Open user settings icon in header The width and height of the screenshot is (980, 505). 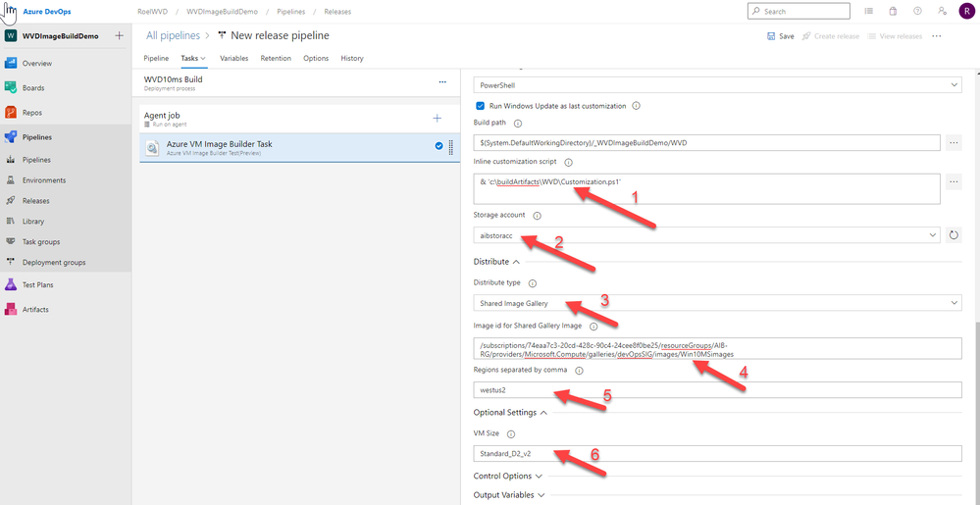(942, 11)
